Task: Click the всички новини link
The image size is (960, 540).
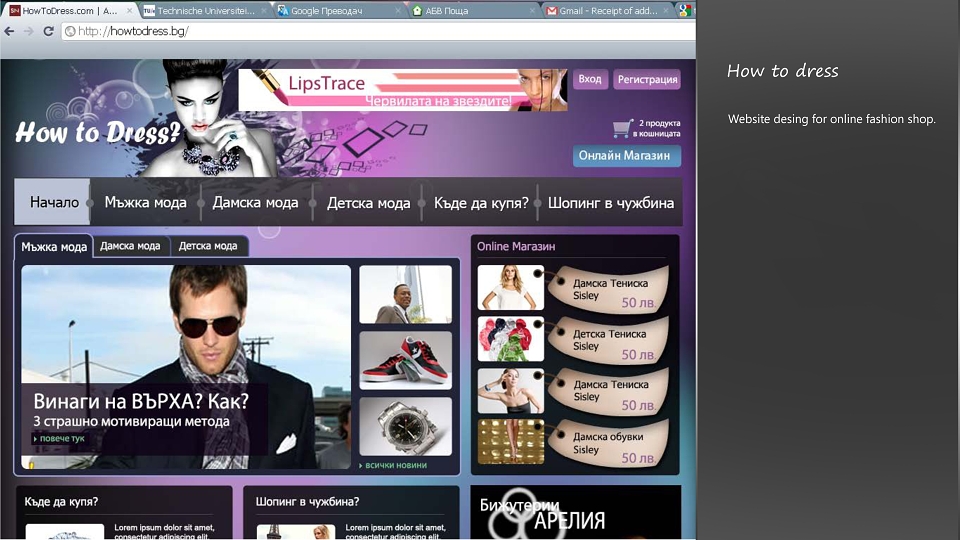Action: [394, 465]
